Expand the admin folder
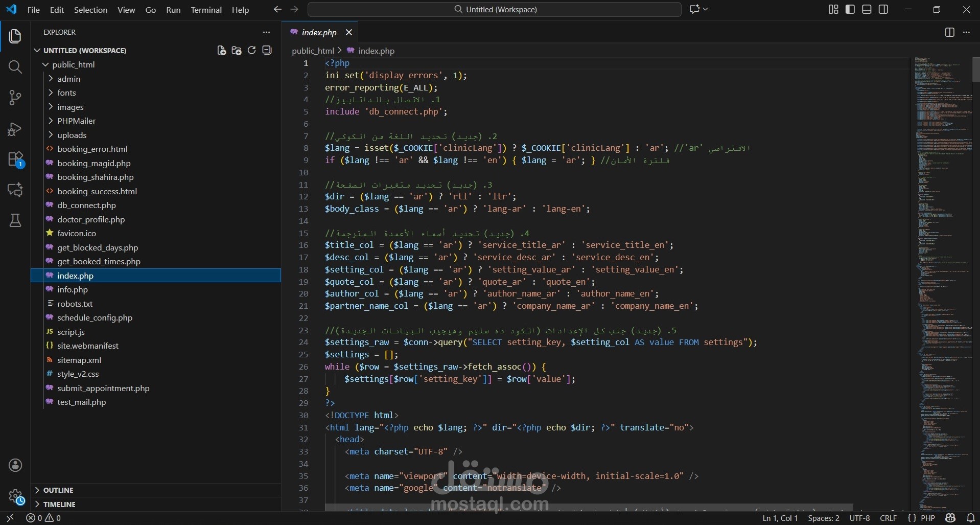980x525 pixels. (x=68, y=79)
